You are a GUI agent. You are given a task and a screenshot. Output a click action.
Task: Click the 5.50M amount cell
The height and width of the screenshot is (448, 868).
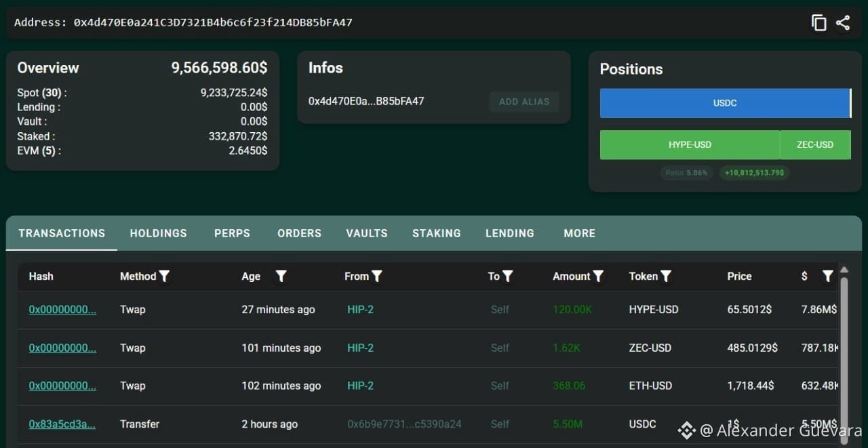pos(568,424)
